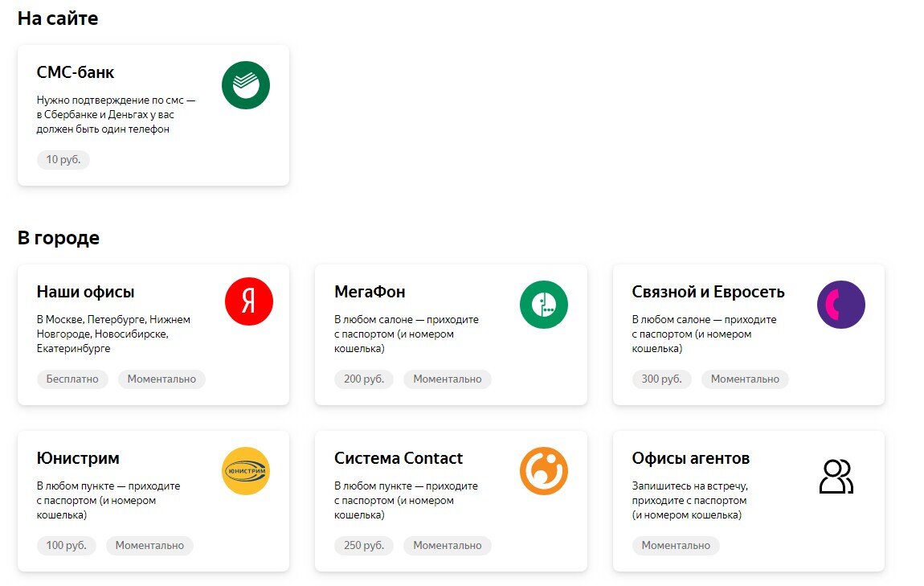Image resolution: width=924 pixels, height=586 pixels.
Task: Click Связной и Евросеть description text
Action: coord(704,334)
